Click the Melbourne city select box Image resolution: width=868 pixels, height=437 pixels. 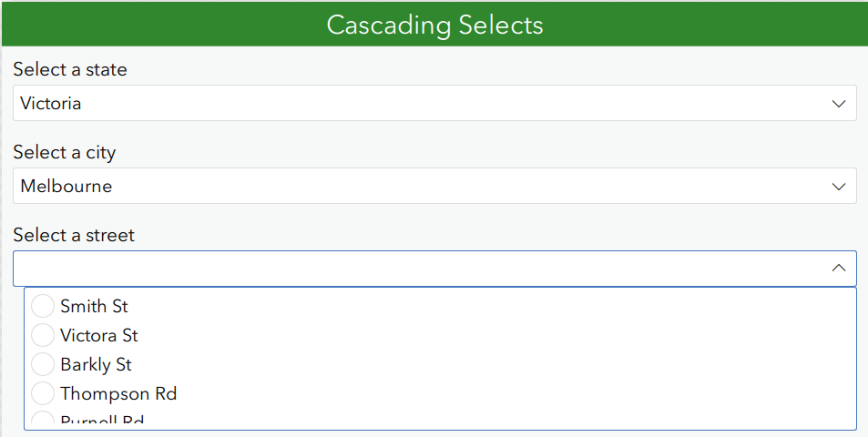click(419, 187)
